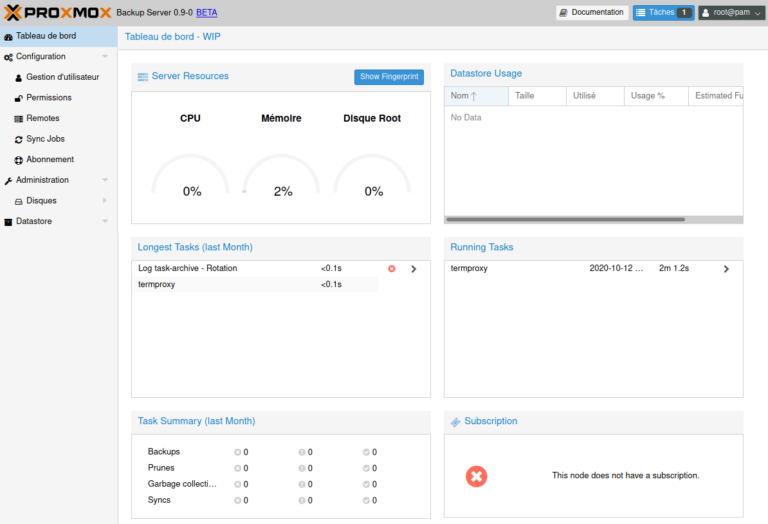Click the Abonnement support icon in sidebar
768x524 pixels.
[x=18, y=160]
